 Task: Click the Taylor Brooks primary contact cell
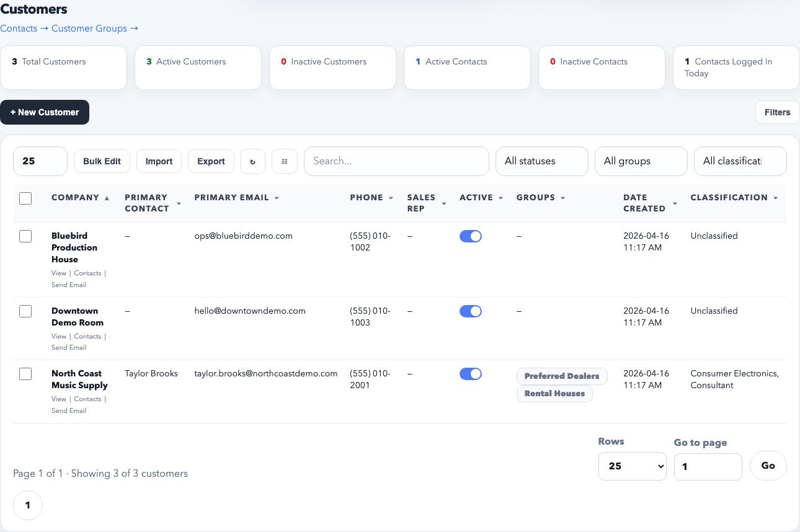(151, 374)
